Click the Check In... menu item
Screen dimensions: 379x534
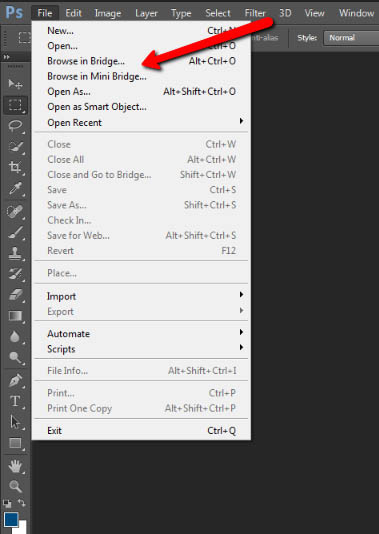[141, 220]
